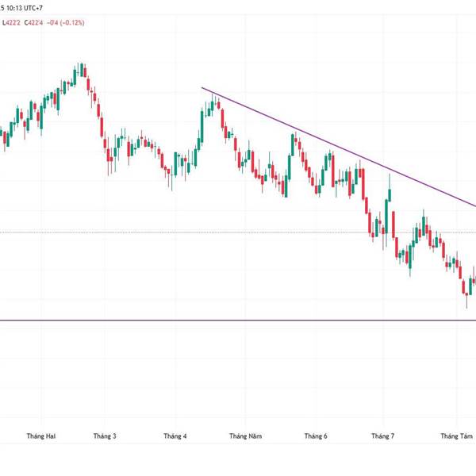Click the 'Tháng 4' time axis label

[175, 436]
